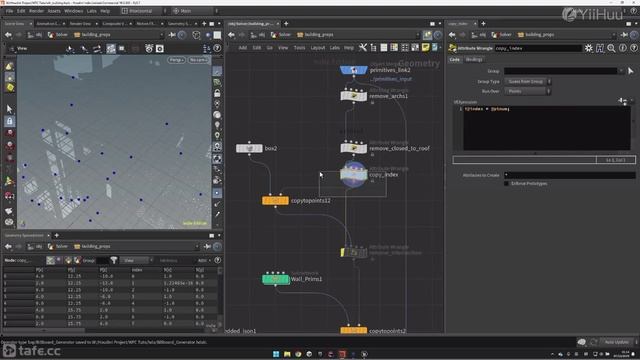
Task: Select the copy_index attribute wrangle node
Action: [x=353, y=175]
